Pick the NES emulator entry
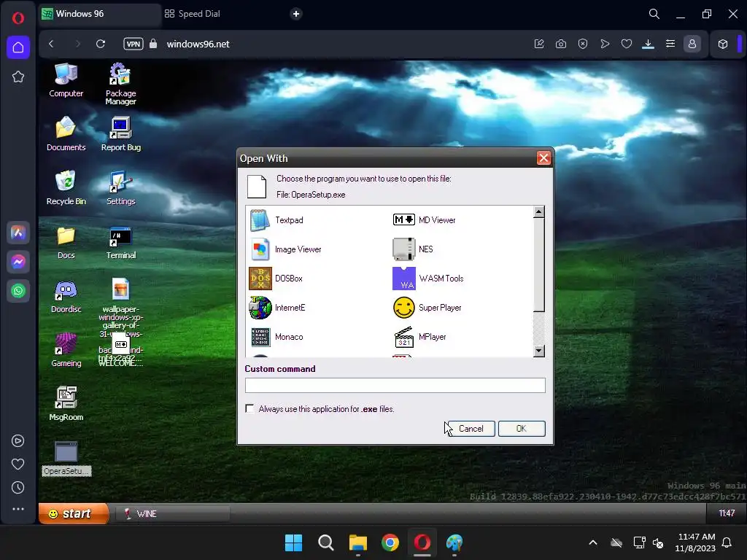The width and height of the screenshot is (747, 560). [x=413, y=249]
